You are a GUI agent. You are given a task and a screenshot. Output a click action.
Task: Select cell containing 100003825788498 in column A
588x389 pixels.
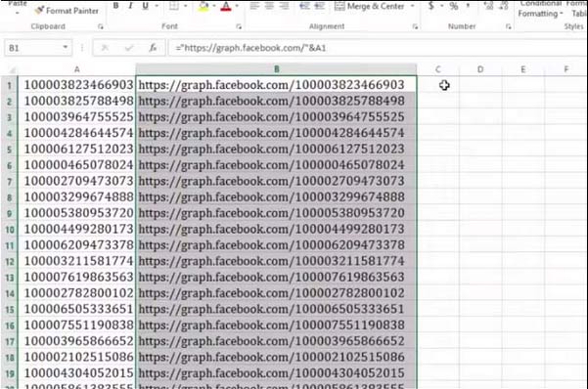point(77,102)
